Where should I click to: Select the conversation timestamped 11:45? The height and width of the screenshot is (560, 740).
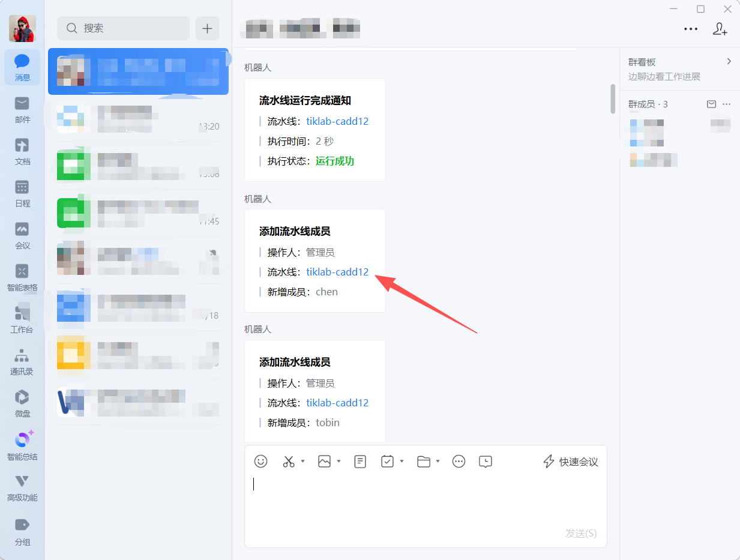tap(138, 212)
